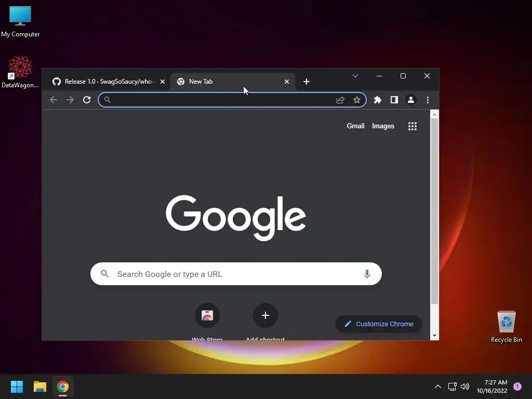This screenshot has width=532, height=399.
Task: Open the tab search dropdown chevron
Action: 355,76
